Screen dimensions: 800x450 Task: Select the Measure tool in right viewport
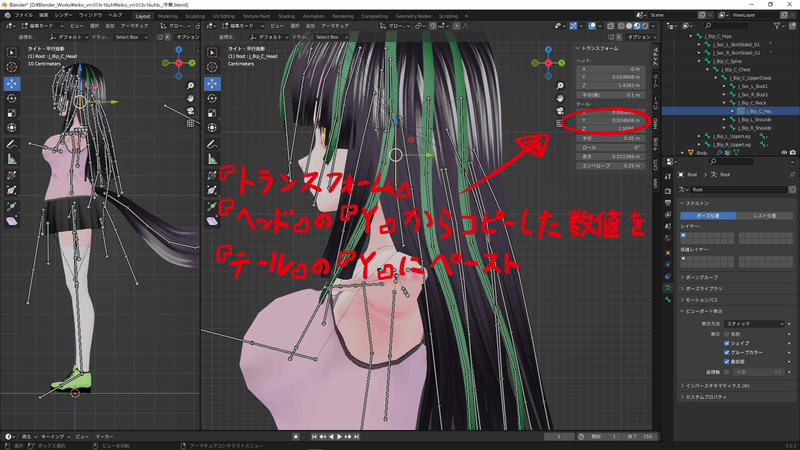[x=212, y=160]
